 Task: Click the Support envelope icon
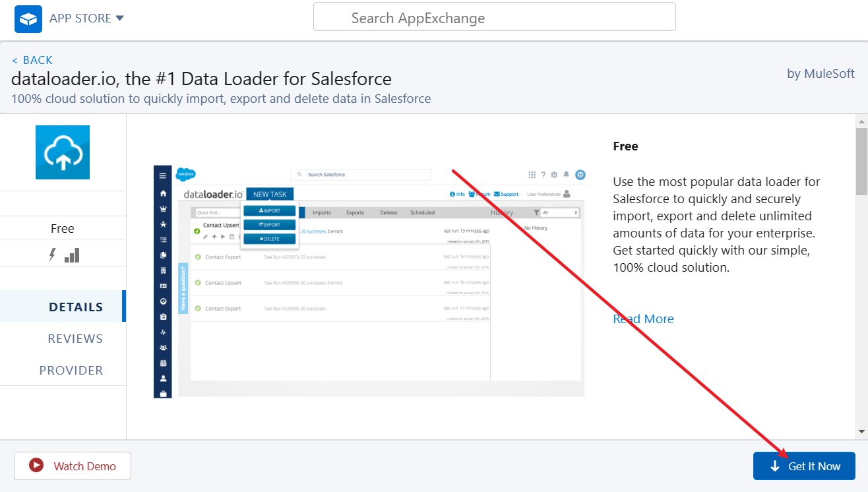tap(496, 194)
